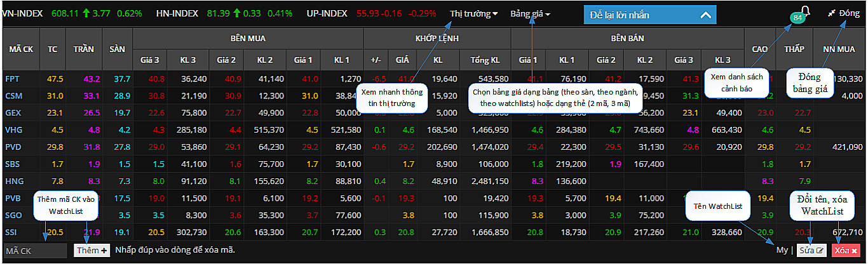
Task: Click the red Xóa delete button
Action: [x=846, y=250]
